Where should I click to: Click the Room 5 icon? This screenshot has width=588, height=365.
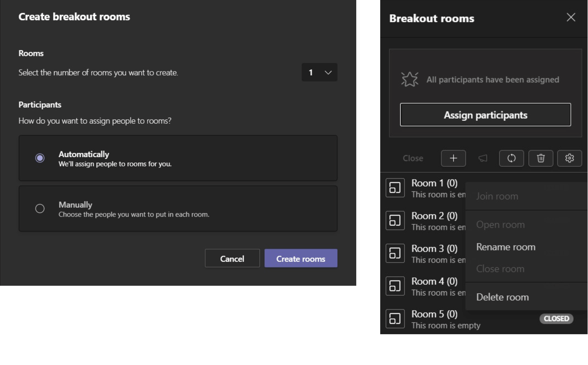click(395, 319)
